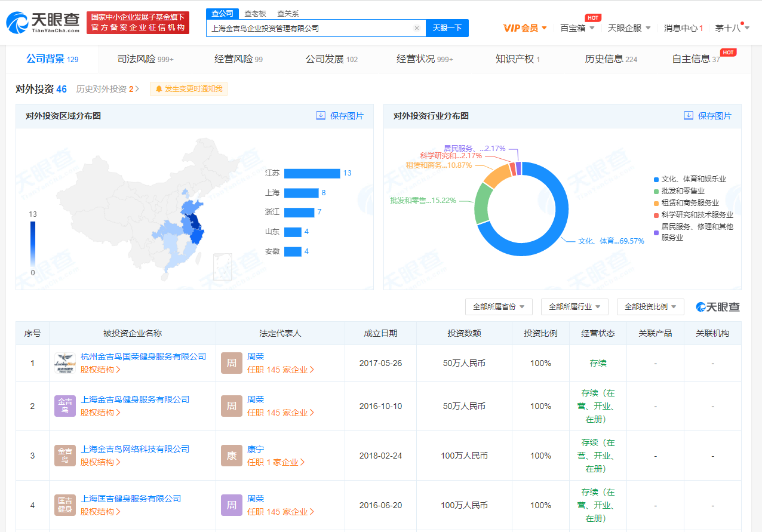Click the 匡吉健身 company logo icon

[x=64, y=505]
